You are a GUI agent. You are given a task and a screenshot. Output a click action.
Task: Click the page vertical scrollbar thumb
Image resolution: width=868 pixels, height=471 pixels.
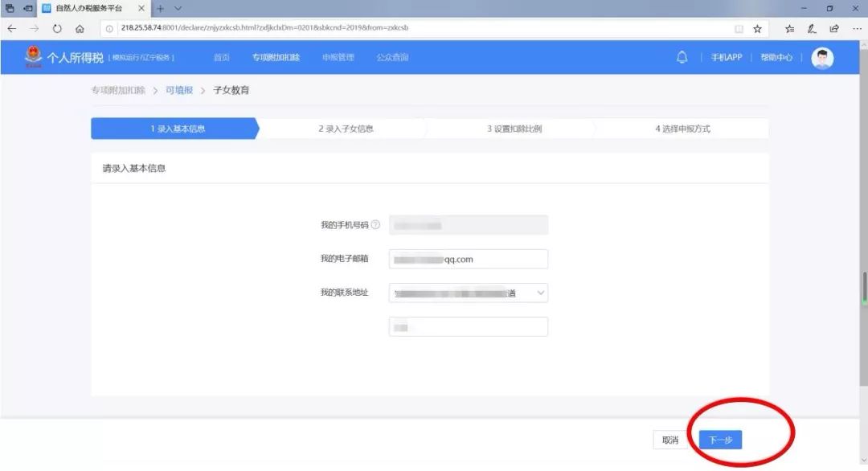[x=863, y=287]
